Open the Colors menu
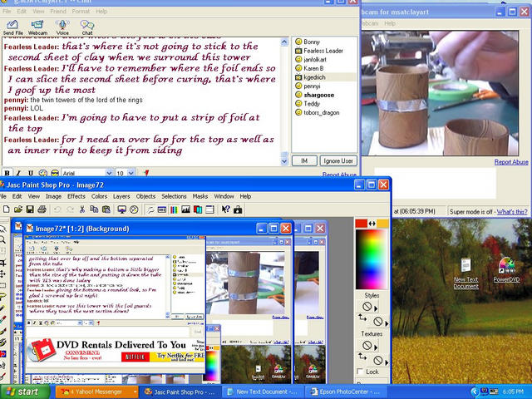532x399 pixels. (x=99, y=196)
